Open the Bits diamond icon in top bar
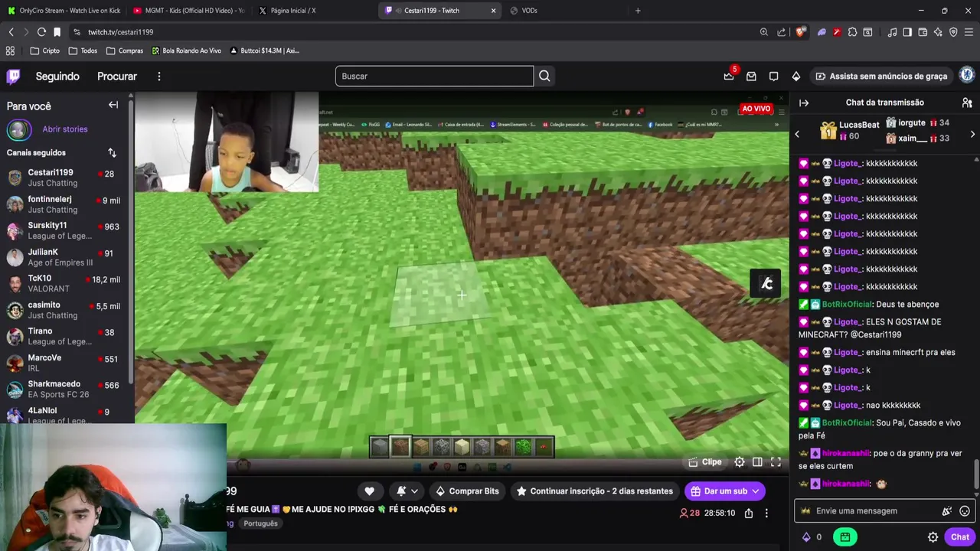980x551 pixels. (796, 76)
